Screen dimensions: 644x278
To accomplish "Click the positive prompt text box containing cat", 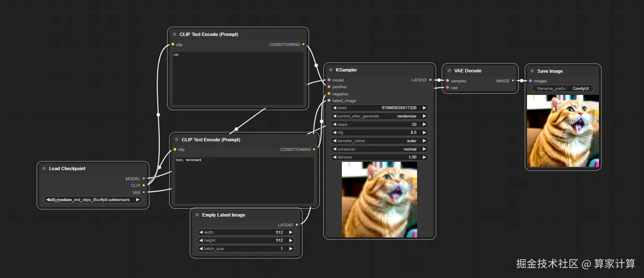I will click(x=238, y=78).
